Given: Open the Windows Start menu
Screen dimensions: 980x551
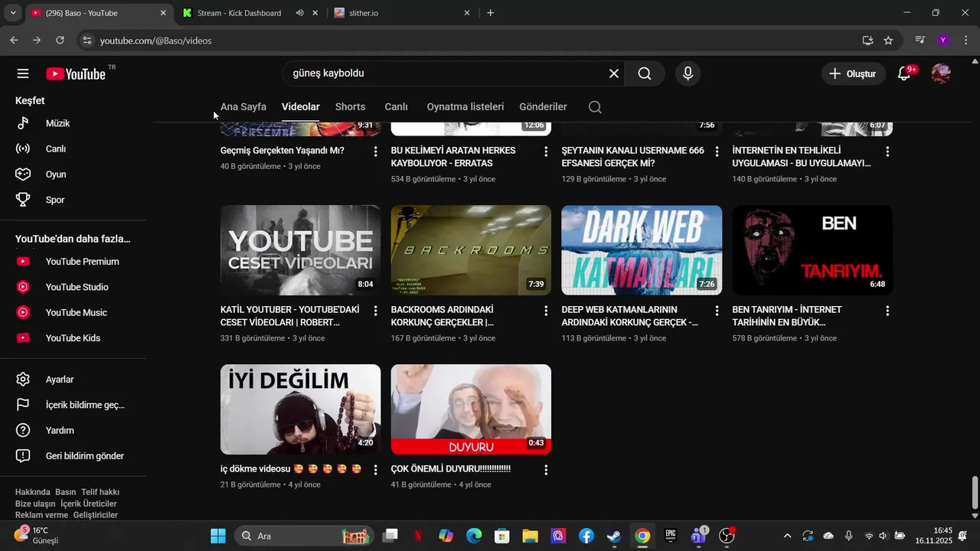Looking at the screenshot, I should [x=218, y=536].
